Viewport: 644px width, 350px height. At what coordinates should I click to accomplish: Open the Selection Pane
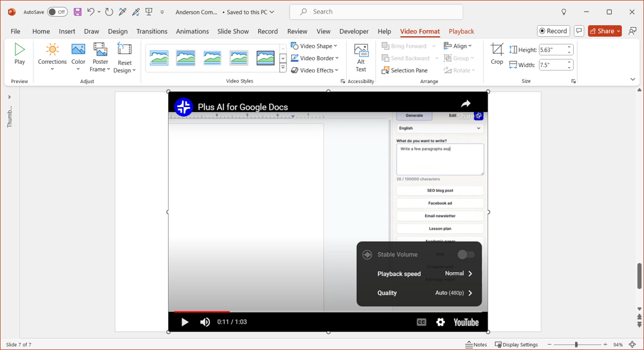point(405,70)
